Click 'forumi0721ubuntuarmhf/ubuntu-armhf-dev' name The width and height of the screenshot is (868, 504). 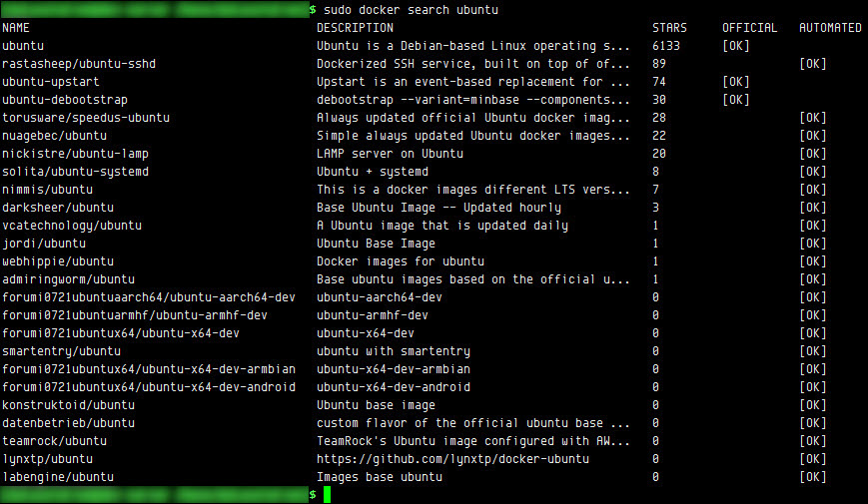click(x=135, y=315)
